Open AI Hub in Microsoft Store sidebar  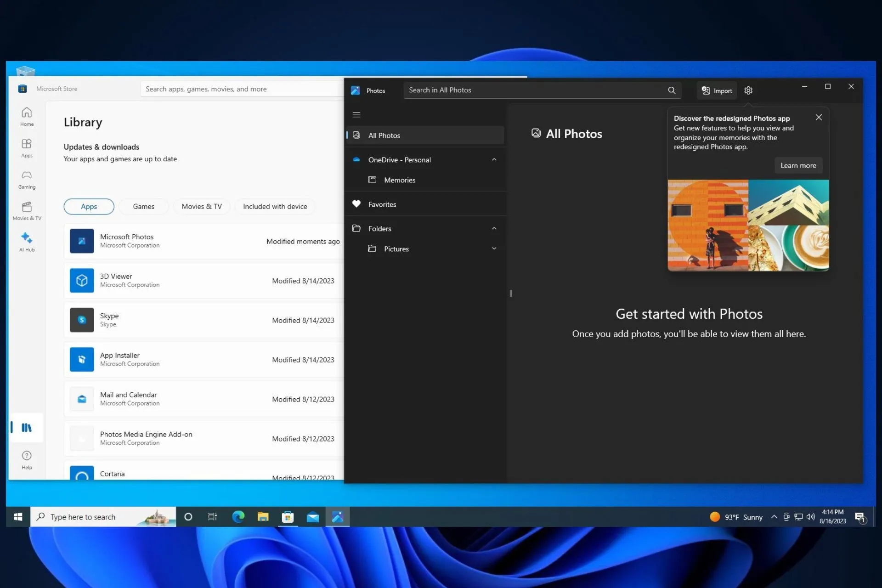(x=27, y=242)
